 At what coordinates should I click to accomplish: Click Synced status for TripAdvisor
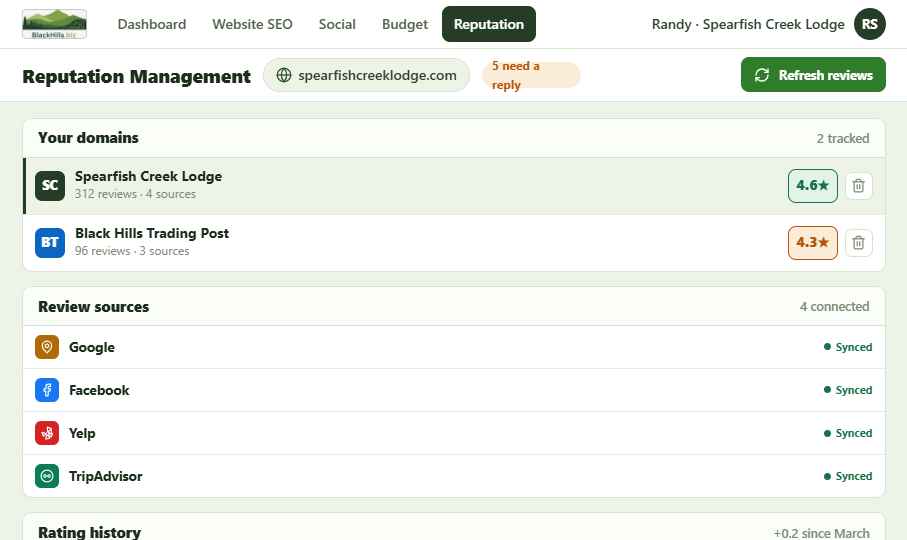click(x=848, y=476)
